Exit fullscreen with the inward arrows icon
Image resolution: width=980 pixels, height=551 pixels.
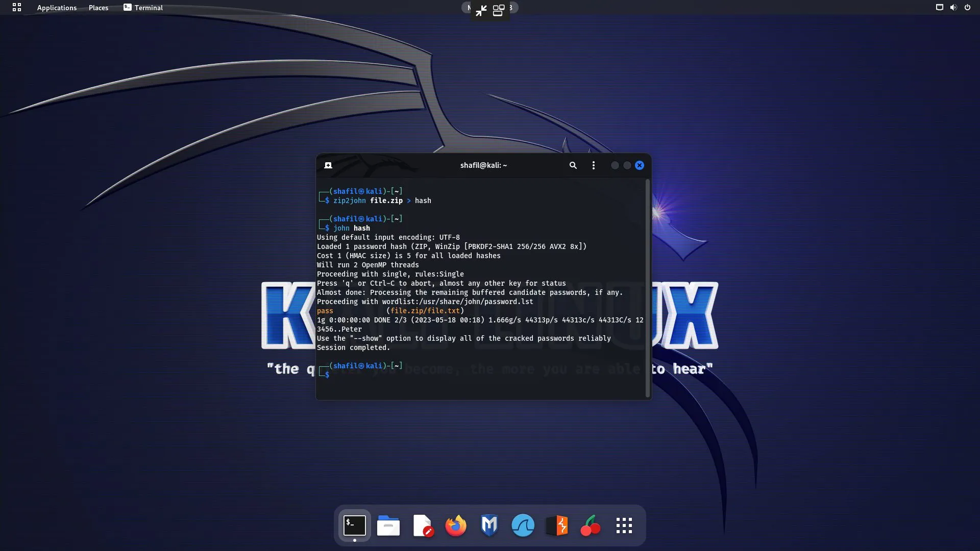click(x=481, y=11)
